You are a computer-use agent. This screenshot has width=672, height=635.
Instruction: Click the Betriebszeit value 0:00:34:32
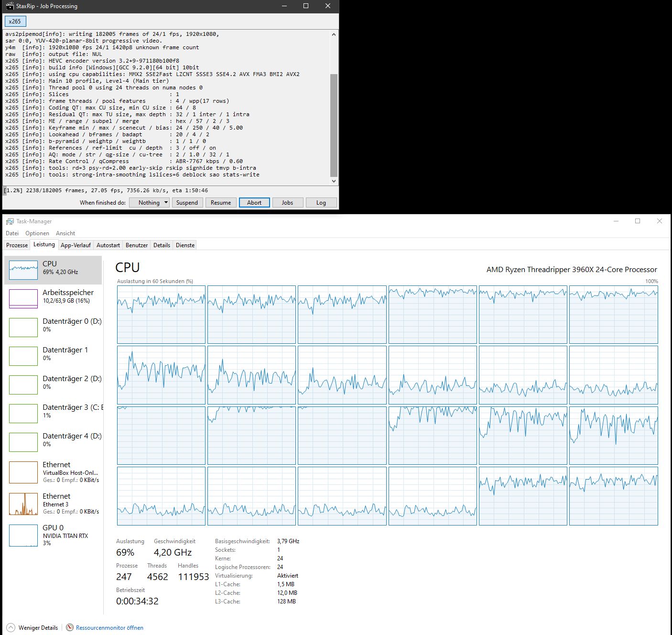tap(137, 601)
